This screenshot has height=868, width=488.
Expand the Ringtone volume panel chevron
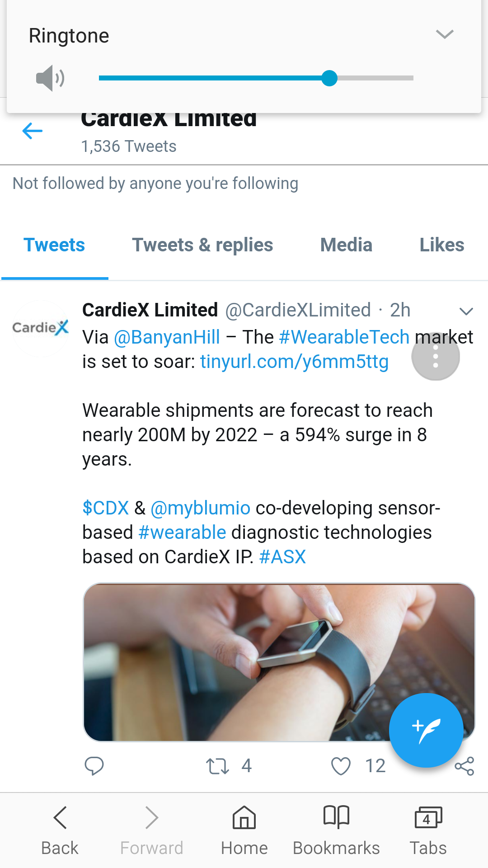pyautogui.click(x=445, y=34)
